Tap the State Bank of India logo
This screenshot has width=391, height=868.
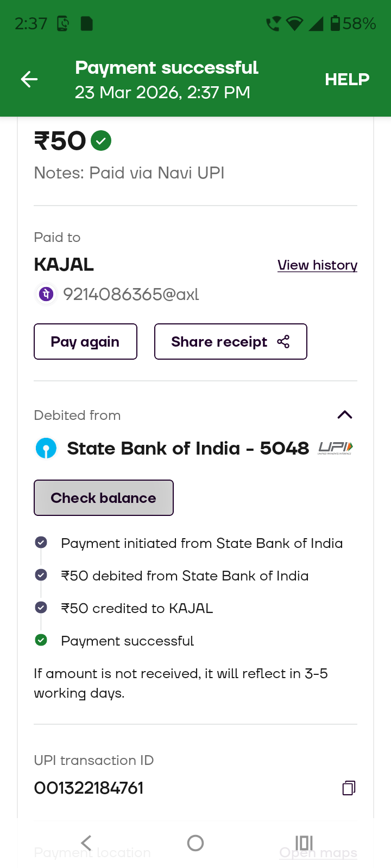pyautogui.click(x=46, y=449)
